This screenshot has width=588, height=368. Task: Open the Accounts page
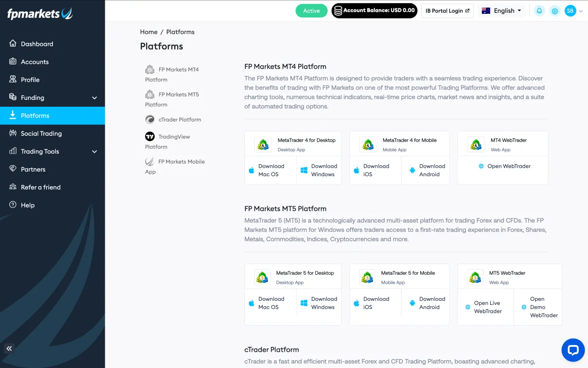[x=52, y=62]
